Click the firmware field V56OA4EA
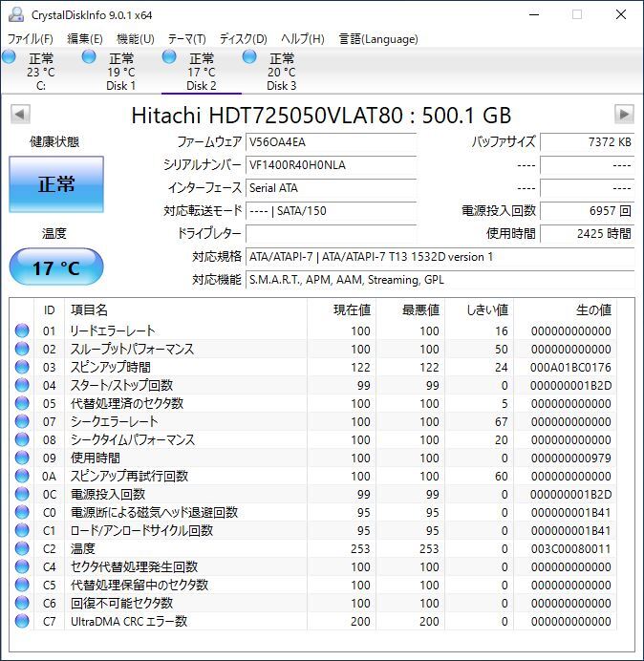Viewport: 644px width, 661px height. coord(331,142)
